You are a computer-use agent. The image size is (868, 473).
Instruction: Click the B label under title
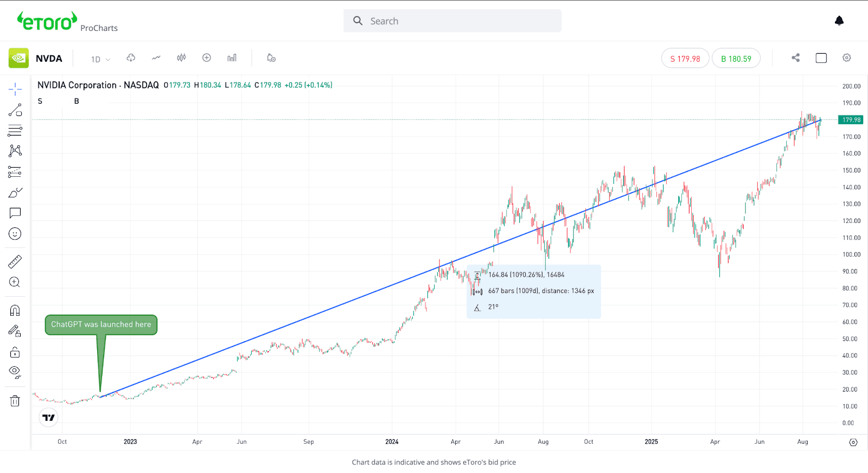(76, 101)
